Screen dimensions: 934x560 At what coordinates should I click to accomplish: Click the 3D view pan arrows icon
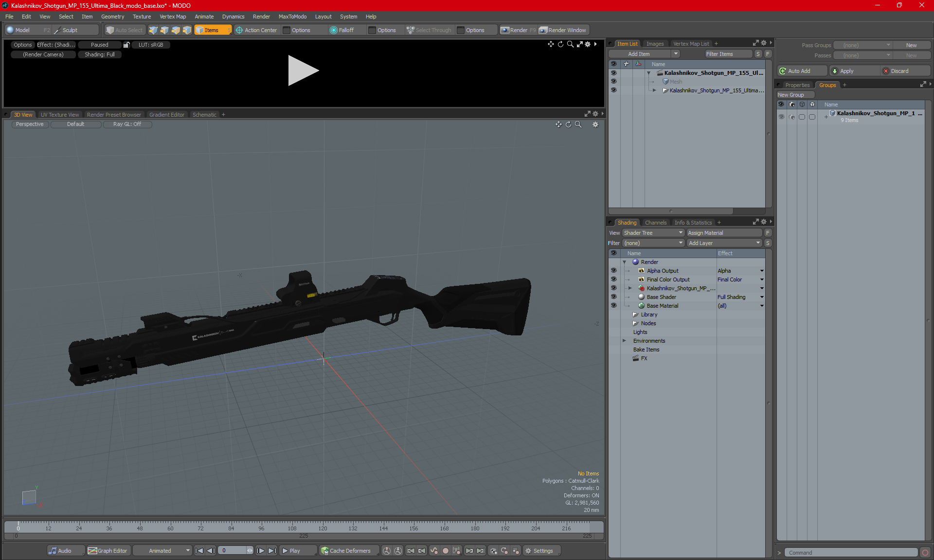(x=558, y=124)
